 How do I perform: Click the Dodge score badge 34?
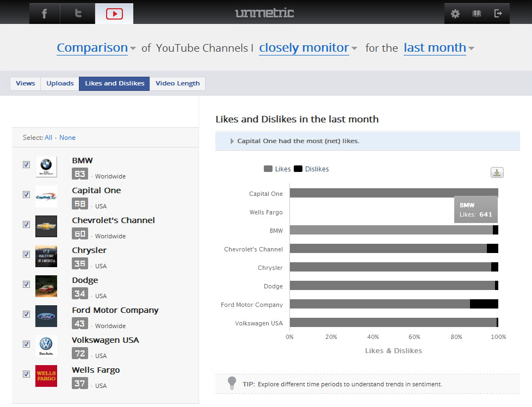(80, 293)
